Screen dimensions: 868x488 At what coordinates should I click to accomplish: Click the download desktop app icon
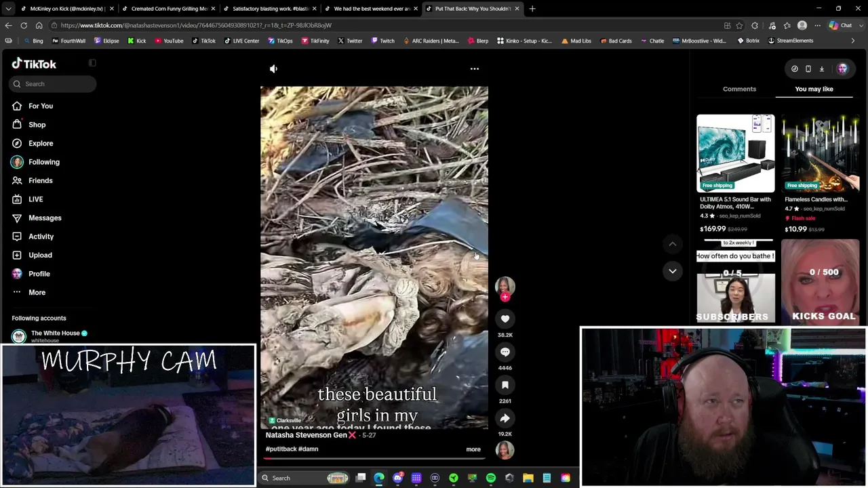pos(822,68)
